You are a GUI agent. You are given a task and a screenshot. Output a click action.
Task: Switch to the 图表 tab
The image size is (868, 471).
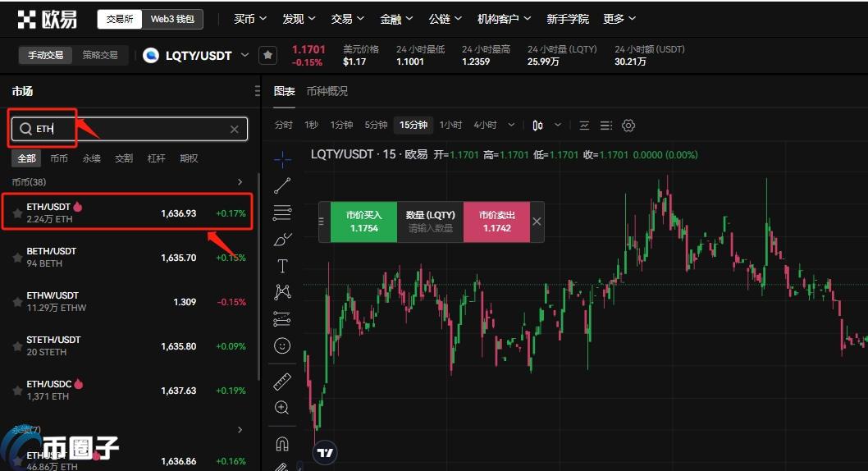click(x=284, y=91)
